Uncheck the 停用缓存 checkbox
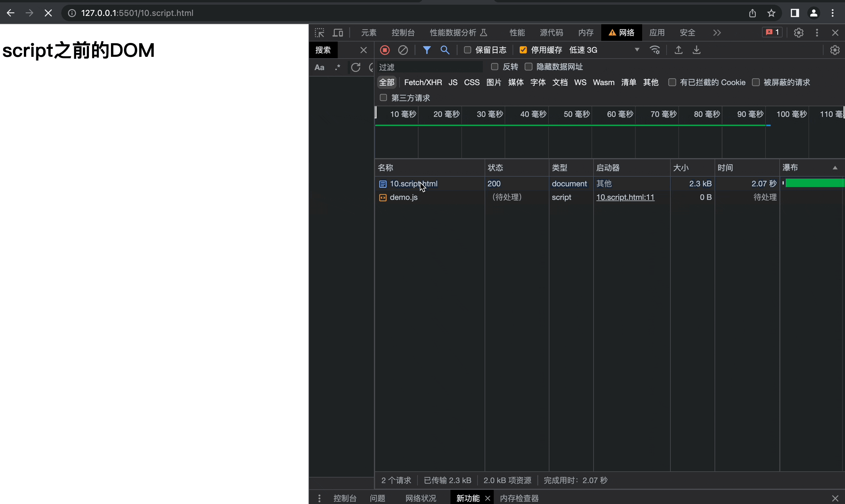Screen dimensions: 845x504 [x=523, y=50]
